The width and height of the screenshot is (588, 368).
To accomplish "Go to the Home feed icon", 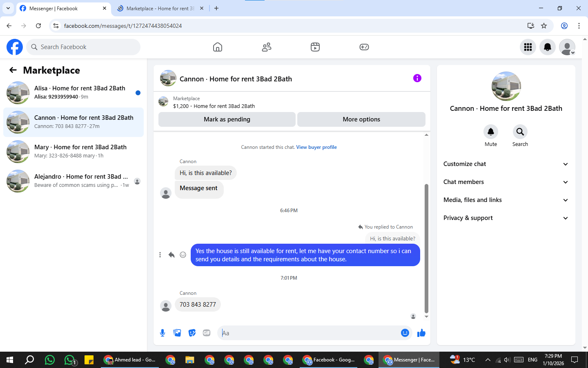I will pos(218,47).
